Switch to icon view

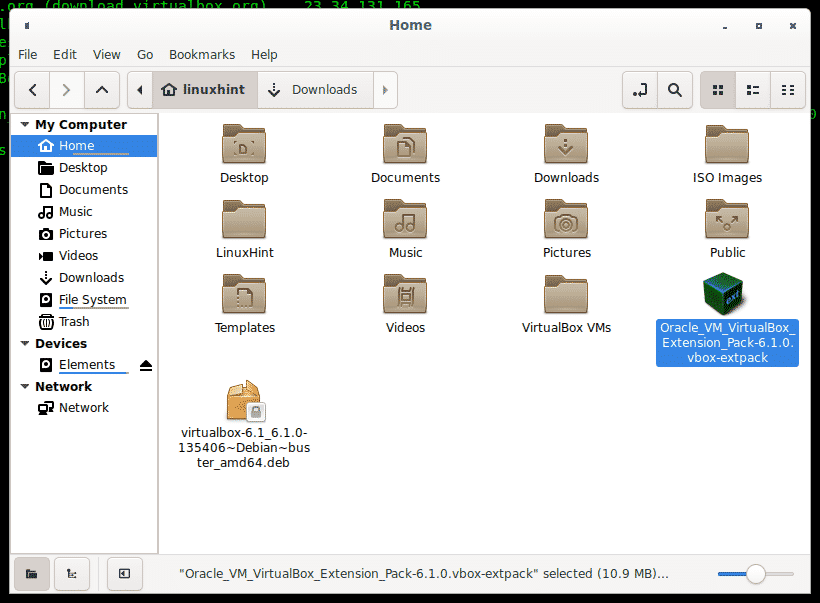tap(718, 90)
